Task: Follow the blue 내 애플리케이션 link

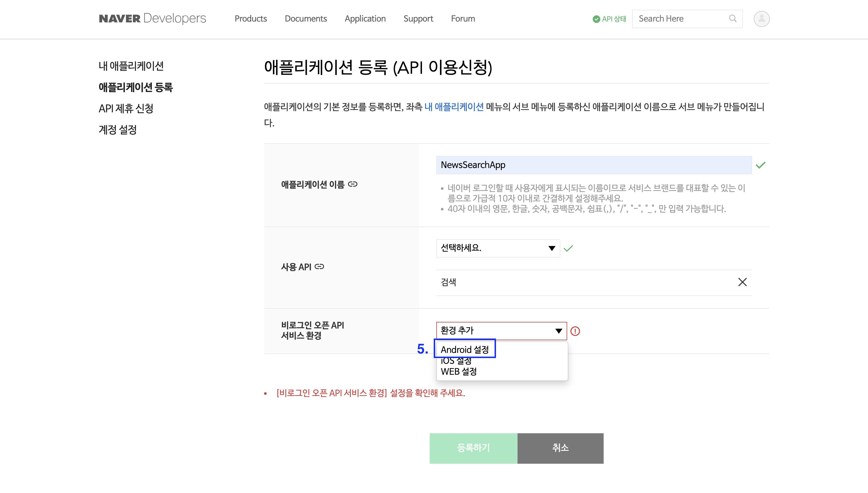Action: [x=454, y=107]
